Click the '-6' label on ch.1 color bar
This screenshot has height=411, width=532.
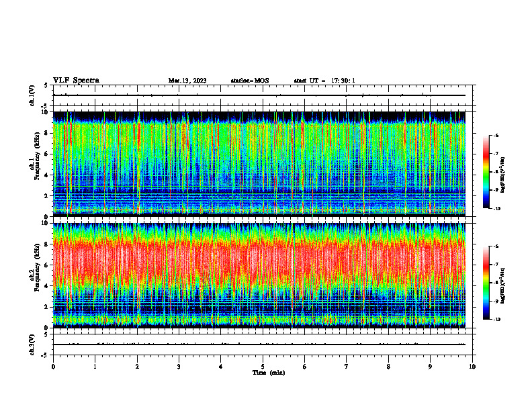tap(496, 135)
